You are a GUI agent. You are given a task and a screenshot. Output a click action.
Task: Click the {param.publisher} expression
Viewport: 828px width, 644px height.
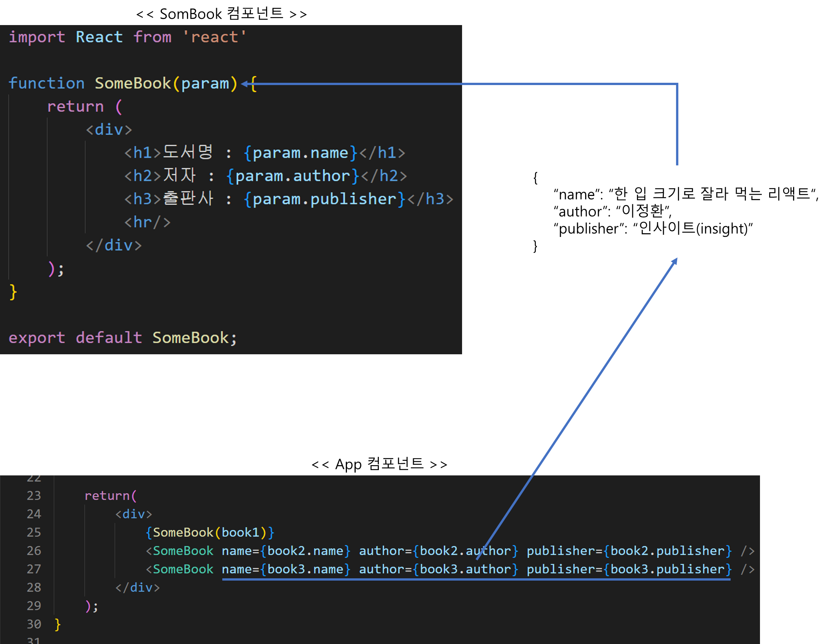click(324, 199)
